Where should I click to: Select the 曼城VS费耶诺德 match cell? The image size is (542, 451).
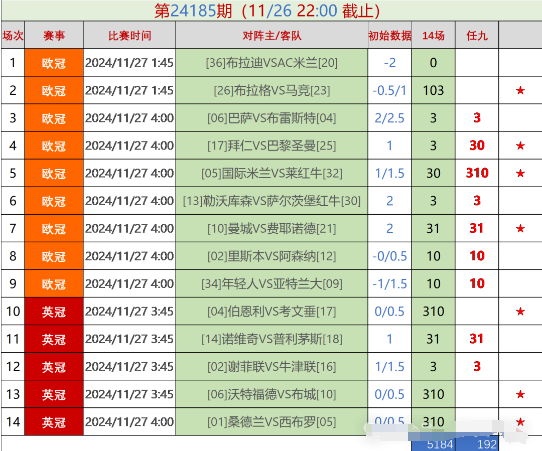coord(272,228)
